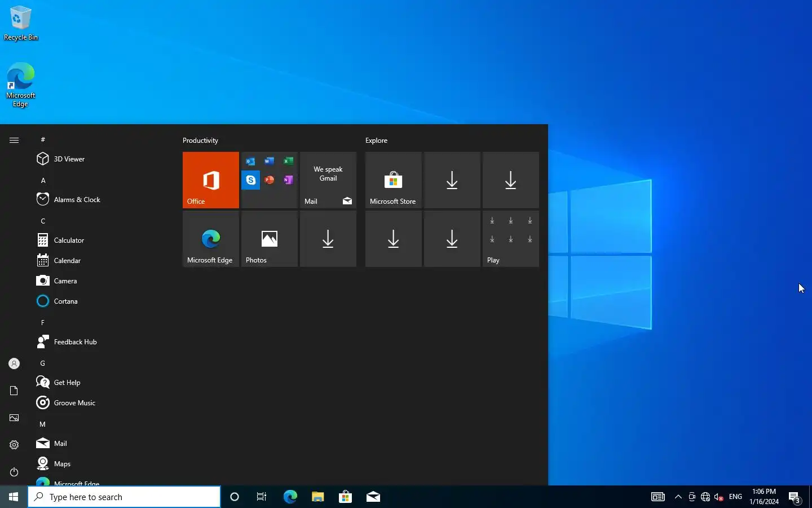This screenshot has width=812, height=508.
Task: Open Outlook icon in Office apps tile
Action: [x=250, y=161]
